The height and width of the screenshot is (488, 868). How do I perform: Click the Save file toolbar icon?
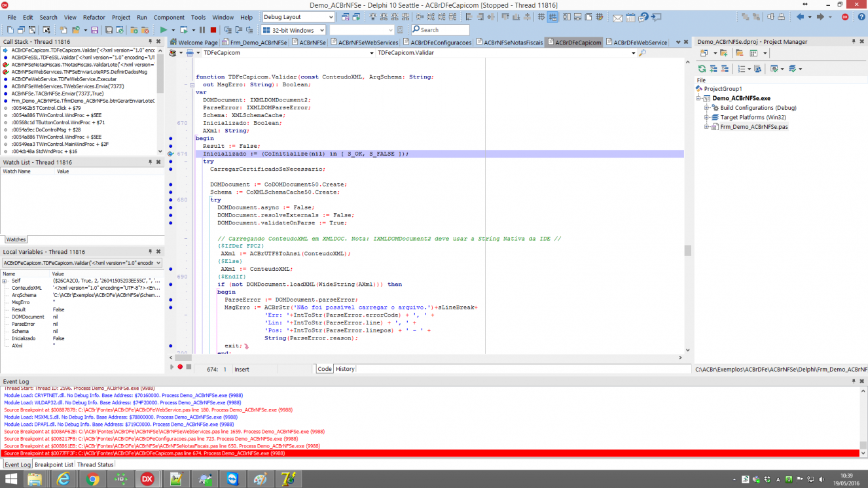(94, 30)
